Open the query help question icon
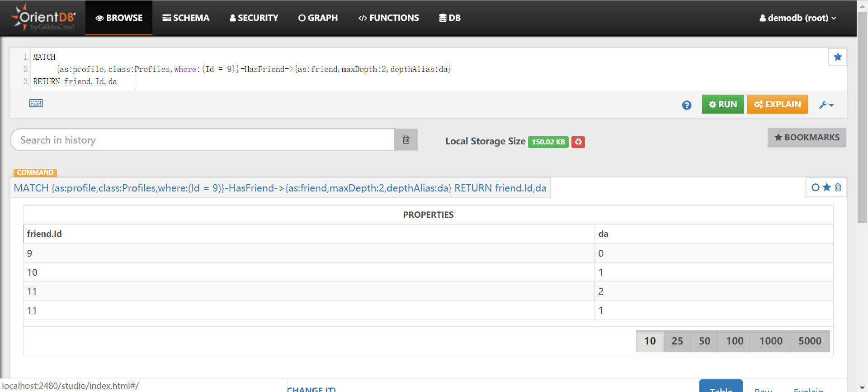 pyautogui.click(x=687, y=105)
